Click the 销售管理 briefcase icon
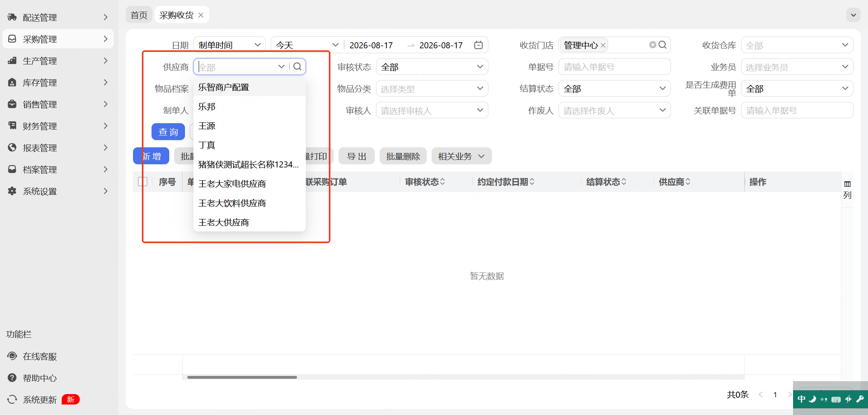 [12, 104]
